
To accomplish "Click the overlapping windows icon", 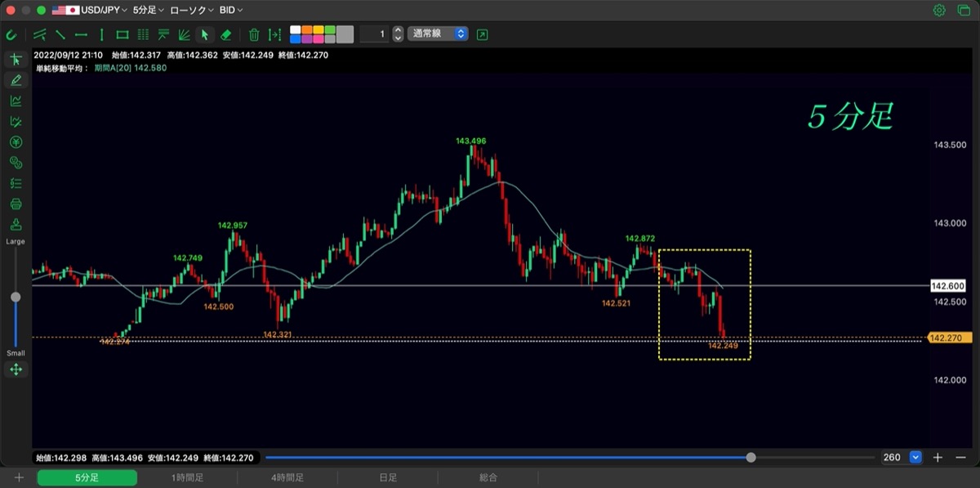I will point(964,10).
